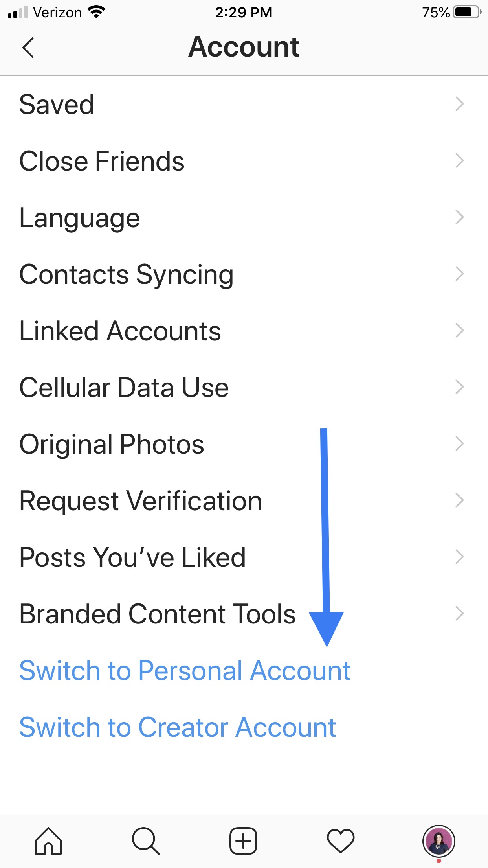Tap the new post plus icon

coord(243,841)
